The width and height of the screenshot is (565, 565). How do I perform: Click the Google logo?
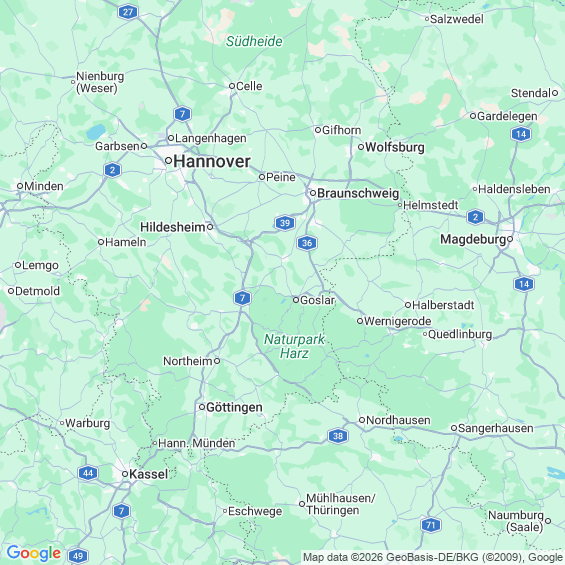click(34, 553)
